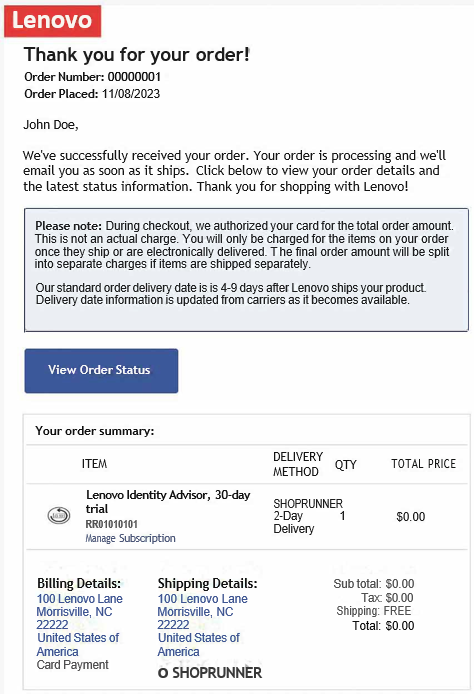The height and width of the screenshot is (694, 474).
Task: Click the Card Payment label
Action: point(73,665)
